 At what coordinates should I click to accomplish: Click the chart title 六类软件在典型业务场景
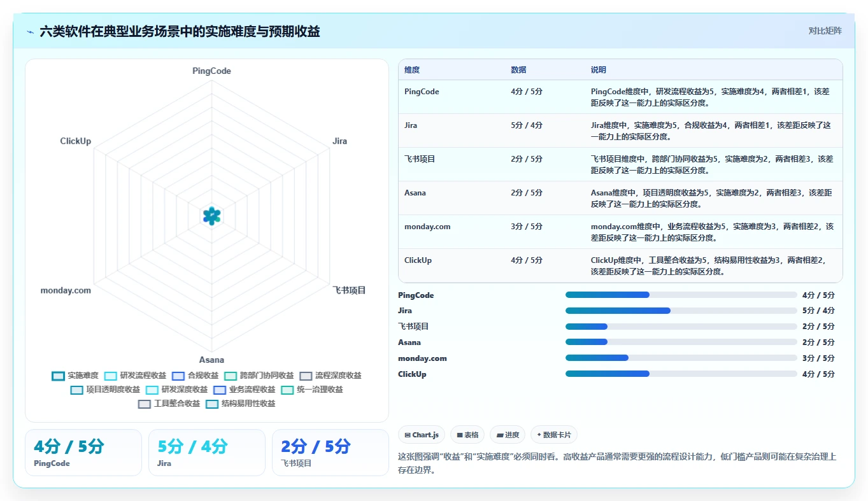[180, 31]
